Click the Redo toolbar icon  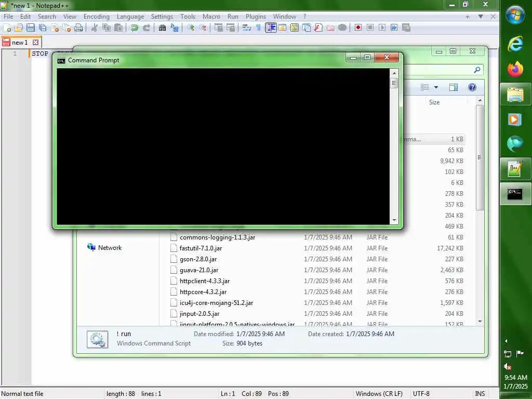[x=147, y=28]
